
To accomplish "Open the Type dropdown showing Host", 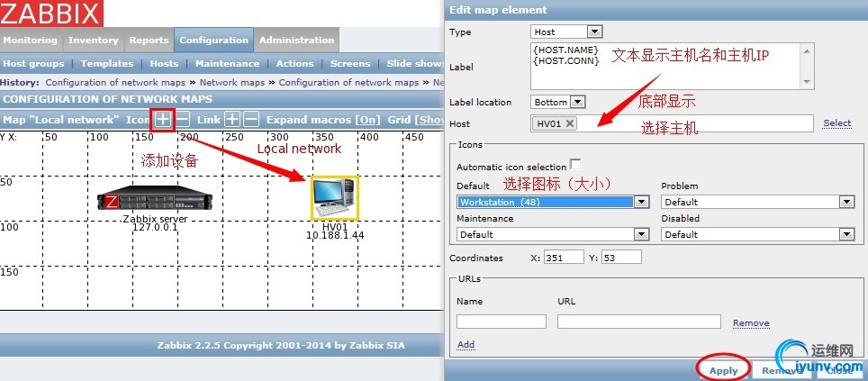I will tap(565, 32).
